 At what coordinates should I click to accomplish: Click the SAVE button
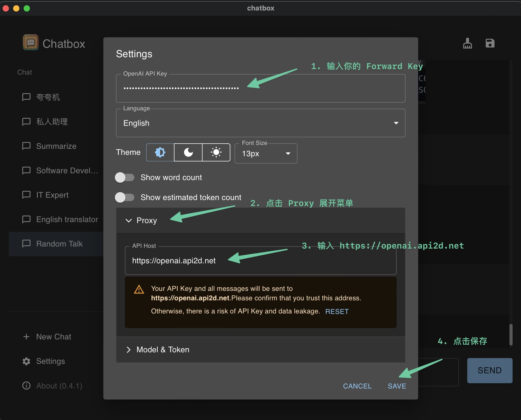pos(397,386)
